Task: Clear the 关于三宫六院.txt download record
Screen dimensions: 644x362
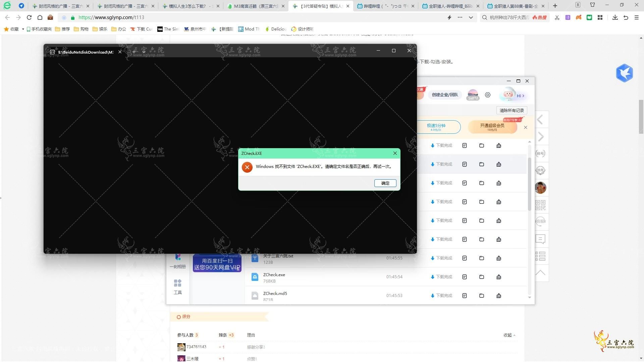Action: (x=499, y=258)
